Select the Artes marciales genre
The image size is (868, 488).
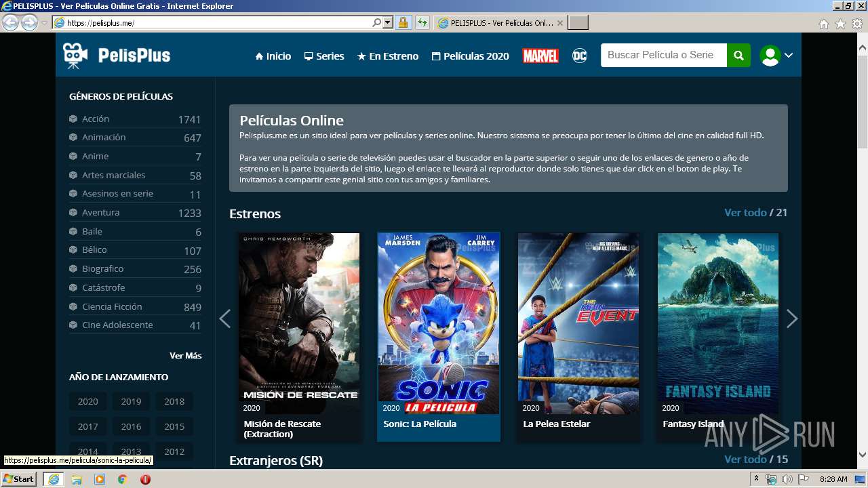pyautogui.click(x=135, y=175)
